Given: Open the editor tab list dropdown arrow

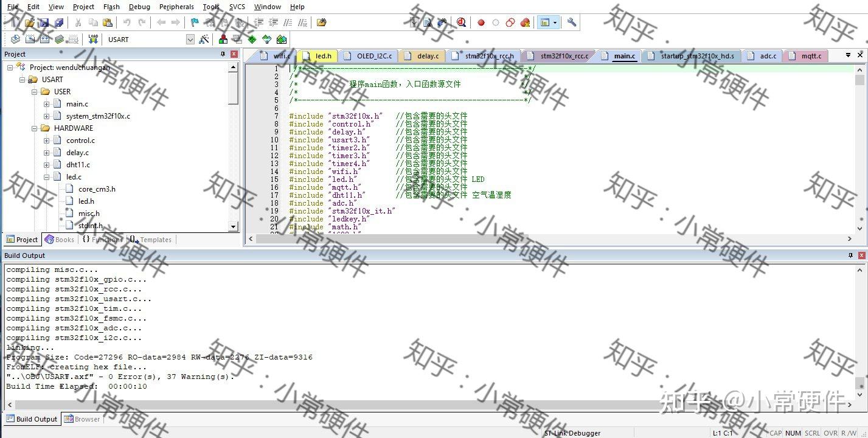Looking at the screenshot, I should [848, 55].
